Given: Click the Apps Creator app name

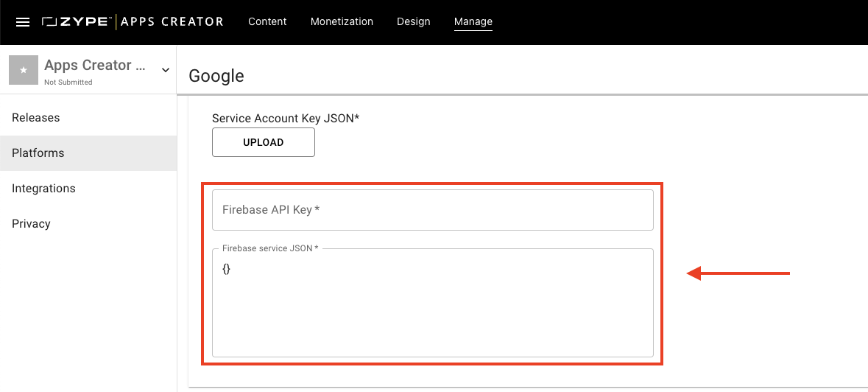Looking at the screenshot, I should [95, 66].
